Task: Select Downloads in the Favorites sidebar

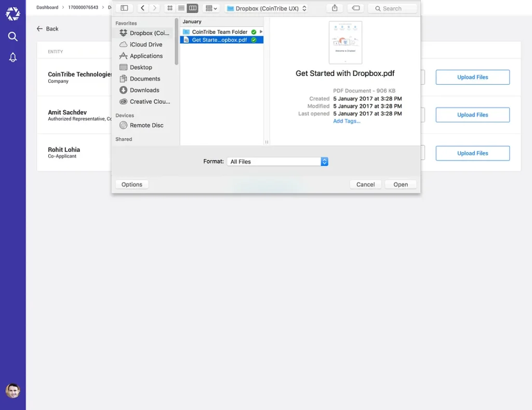Action: tap(144, 90)
